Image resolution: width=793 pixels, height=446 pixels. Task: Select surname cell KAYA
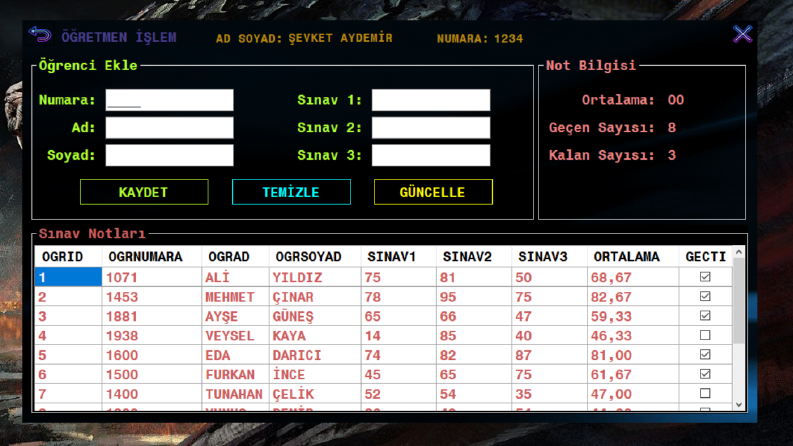pos(315,336)
